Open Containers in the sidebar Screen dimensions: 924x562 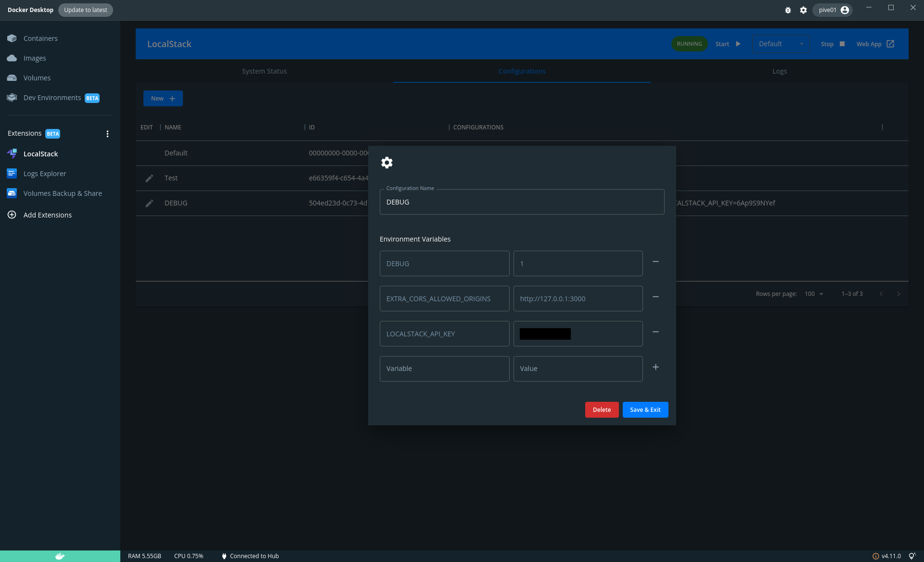[x=40, y=38]
